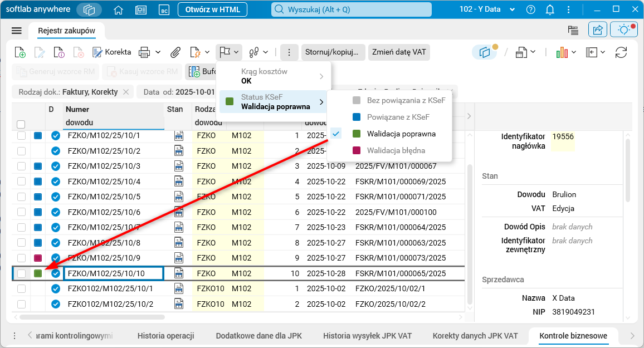Viewport: 644px width, 348px height.
Task: Click the Numer dowodu column header
Action: [113, 116]
